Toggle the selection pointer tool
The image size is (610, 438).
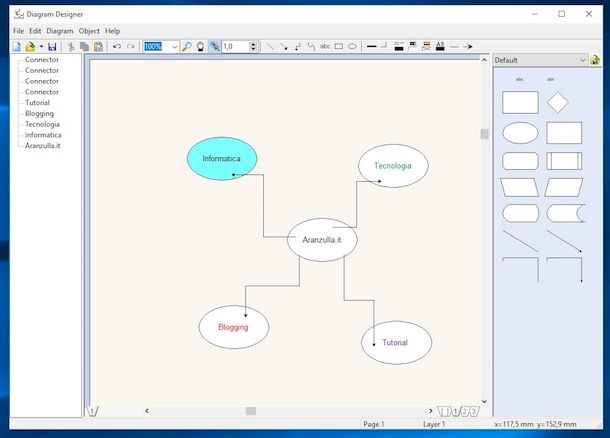point(214,47)
